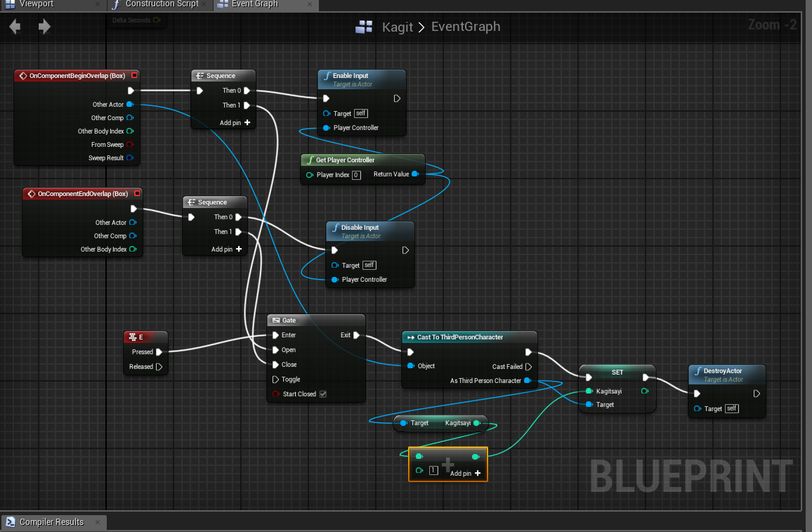Click the Enable Input execution output pin
The image size is (812, 532).
click(x=397, y=98)
